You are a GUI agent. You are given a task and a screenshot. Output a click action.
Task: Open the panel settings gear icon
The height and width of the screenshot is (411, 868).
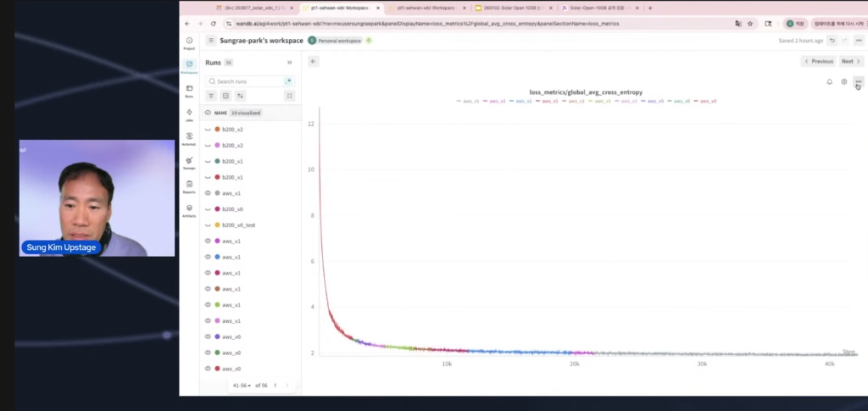click(843, 82)
